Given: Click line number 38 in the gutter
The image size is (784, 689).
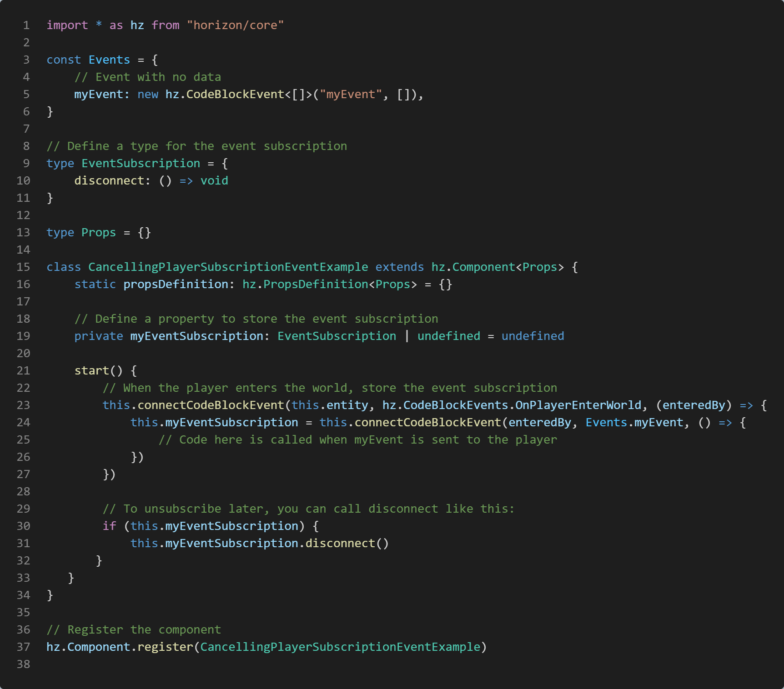Looking at the screenshot, I should pyautogui.click(x=24, y=664).
